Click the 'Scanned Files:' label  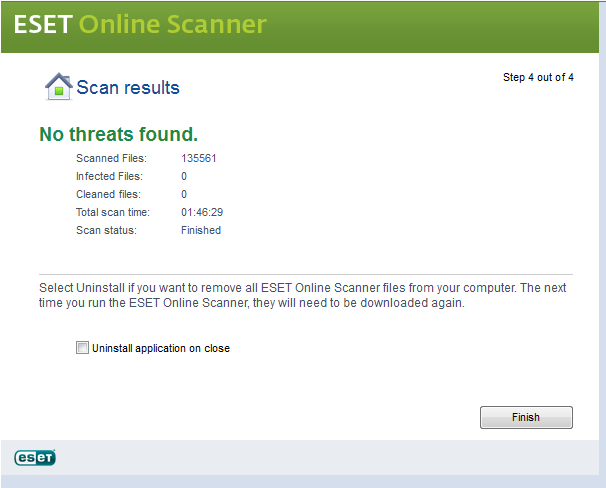coord(111,158)
